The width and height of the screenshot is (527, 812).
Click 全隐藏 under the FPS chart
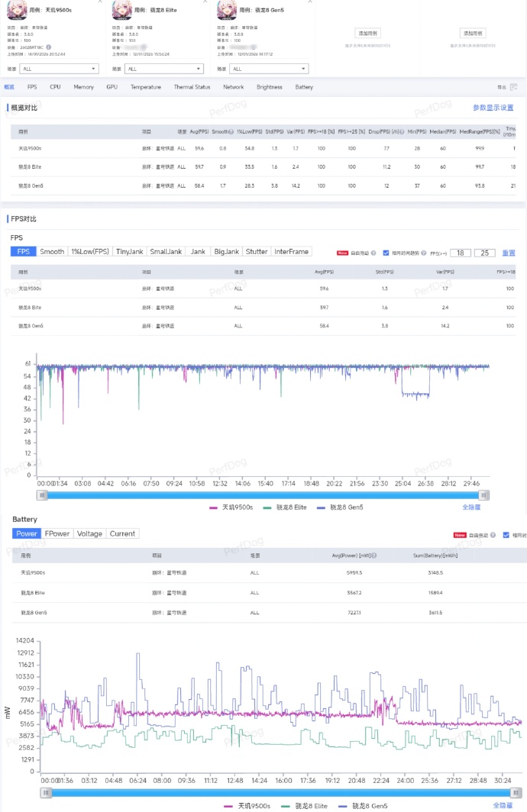point(471,507)
